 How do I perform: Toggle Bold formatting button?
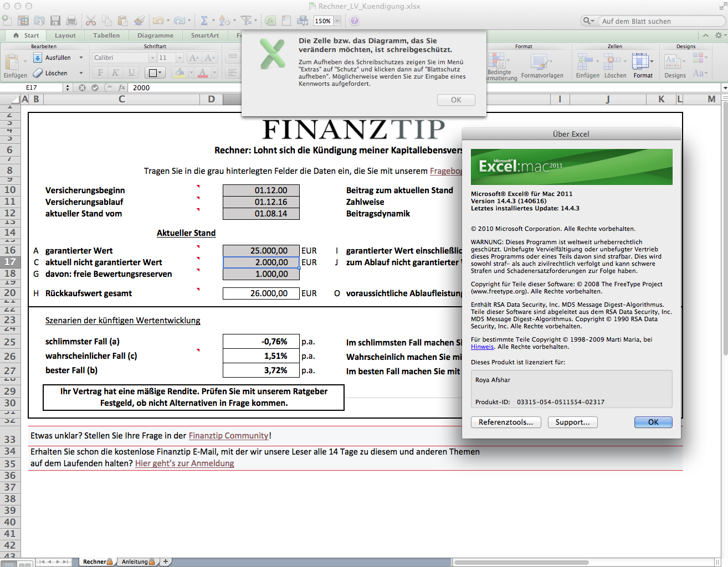(100, 73)
